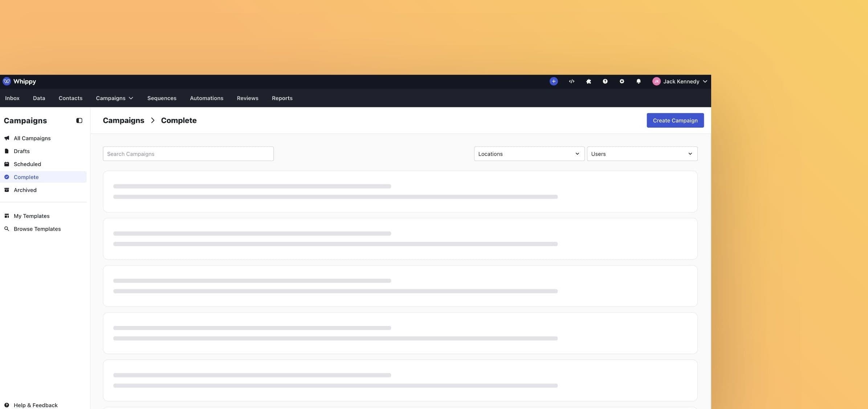This screenshot has width=868, height=409.
Task: Collapse the Campaigns sidebar panel
Action: [x=79, y=121]
